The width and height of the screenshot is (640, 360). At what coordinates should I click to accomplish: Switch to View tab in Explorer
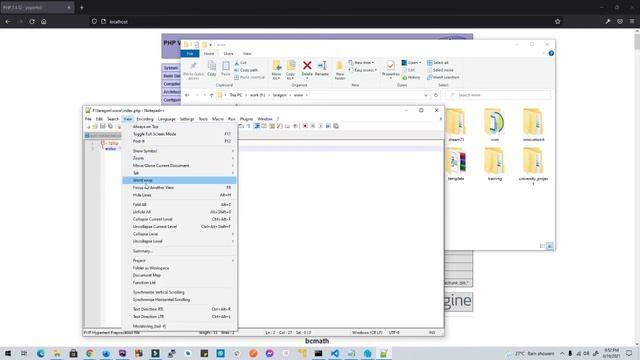tap(247, 53)
